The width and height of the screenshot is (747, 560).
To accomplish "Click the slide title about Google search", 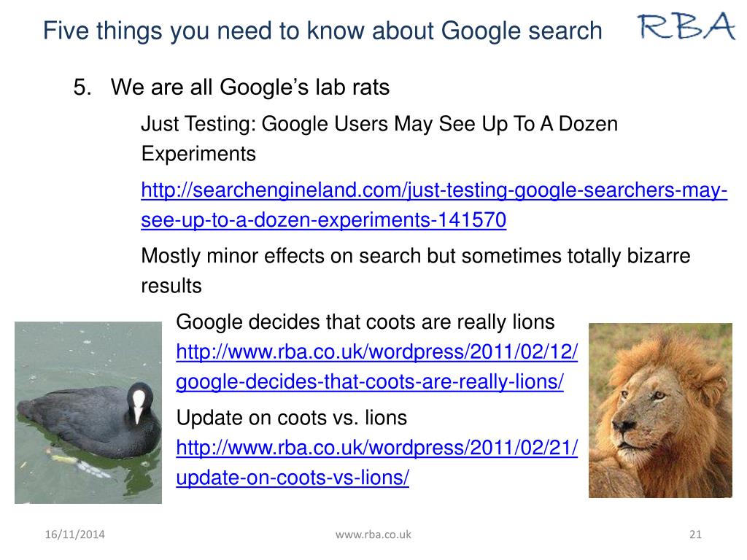I will coord(322,31).
